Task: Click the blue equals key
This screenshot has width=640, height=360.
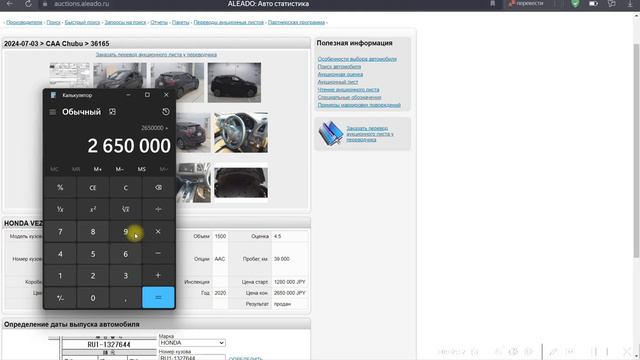Action: 158,298
